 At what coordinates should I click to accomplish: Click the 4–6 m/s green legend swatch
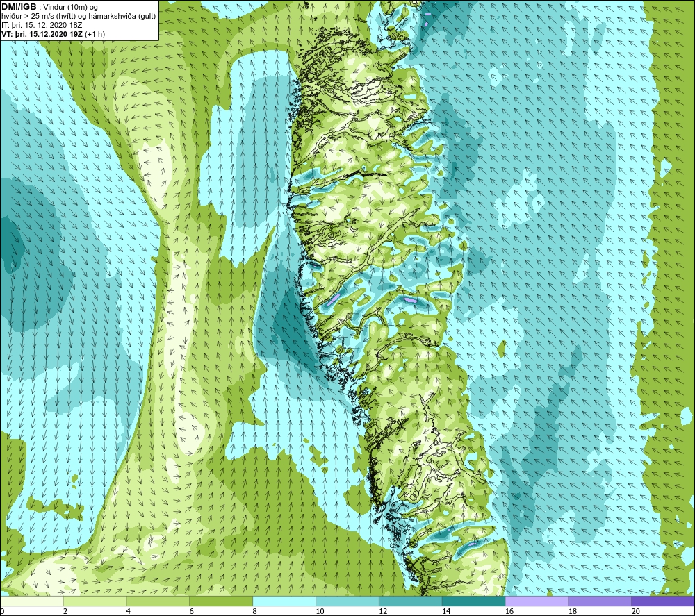click(x=158, y=601)
